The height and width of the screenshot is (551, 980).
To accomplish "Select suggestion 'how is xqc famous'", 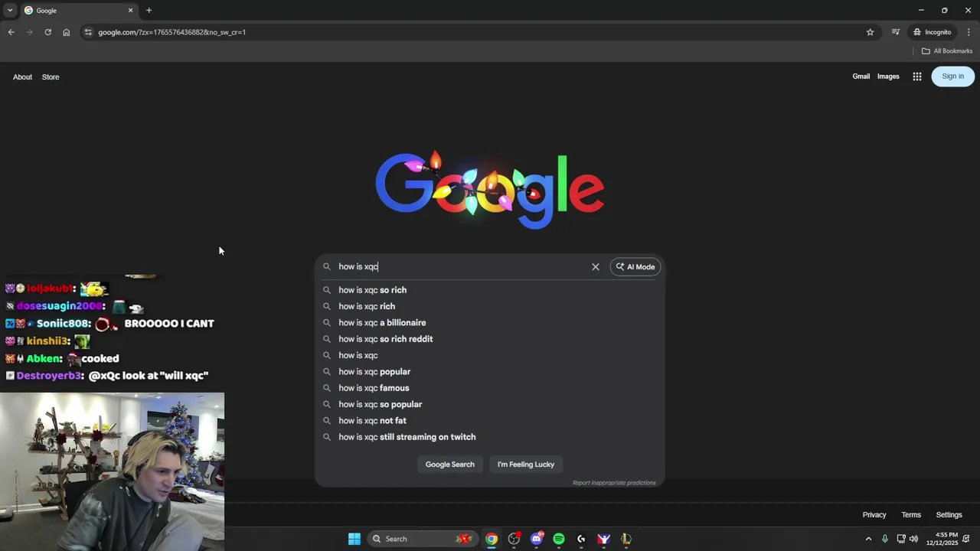I will (x=490, y=388).
